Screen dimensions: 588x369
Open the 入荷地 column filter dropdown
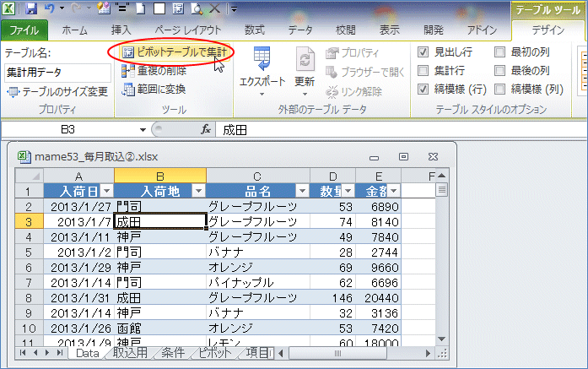[199, 191]
